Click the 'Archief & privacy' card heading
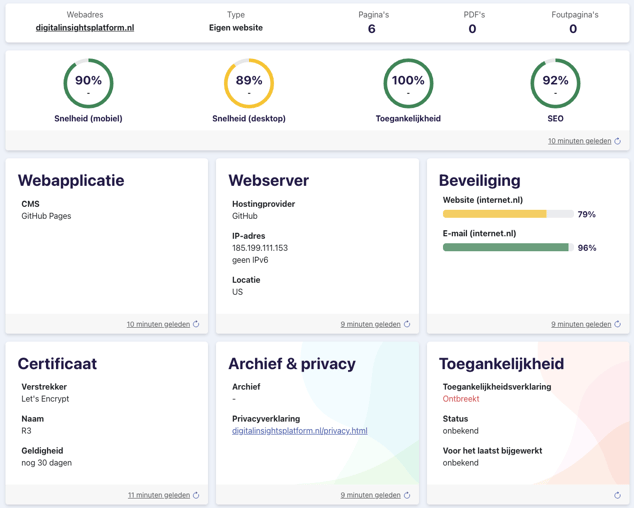The width and height of the screenshot is (634, 508). (x=292, y=364)
